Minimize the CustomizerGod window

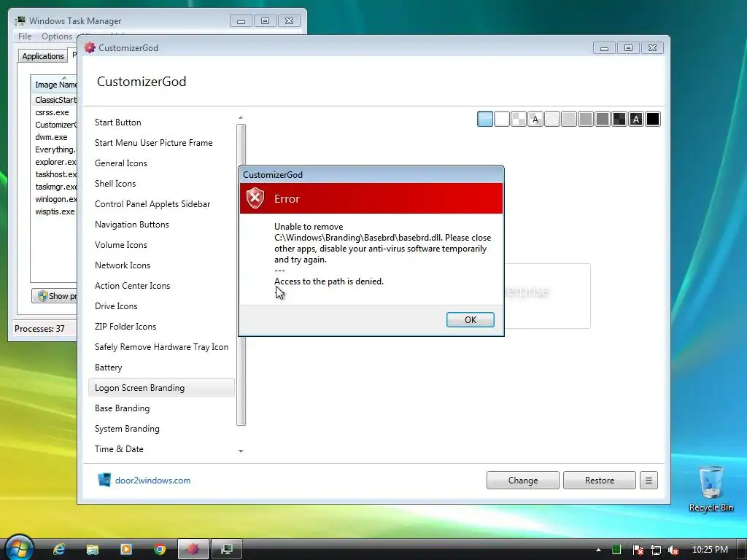[604, 47]
